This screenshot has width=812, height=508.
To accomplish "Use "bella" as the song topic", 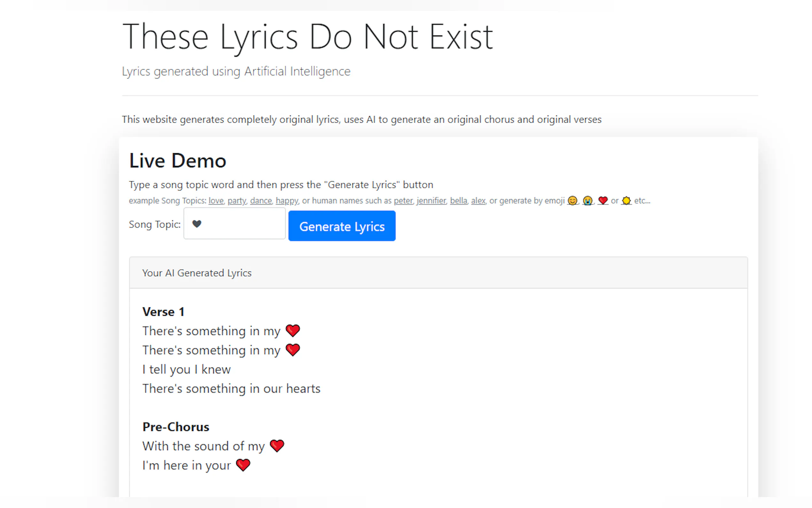I will 458,201.
